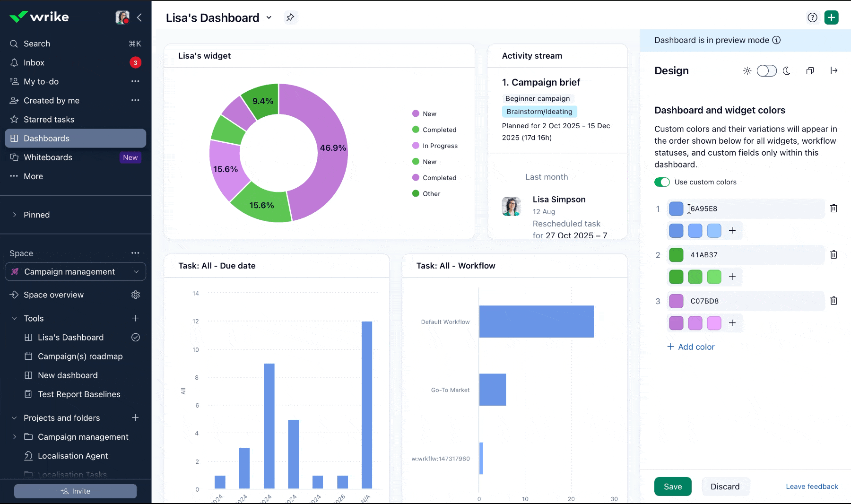This screenshot has width=851, height=504.
Task: Open more options for Created by me
Action: click(x=135, y=100)
